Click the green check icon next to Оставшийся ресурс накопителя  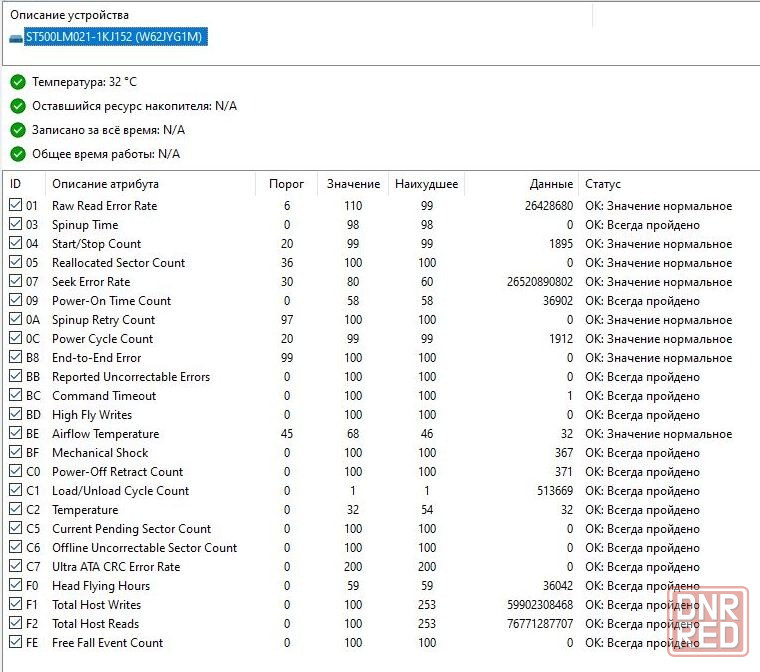18,106
